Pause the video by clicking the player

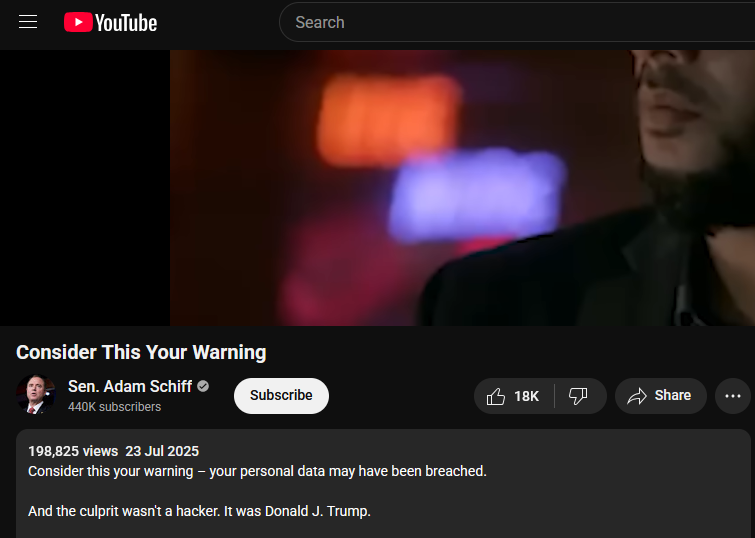(462, 188)
